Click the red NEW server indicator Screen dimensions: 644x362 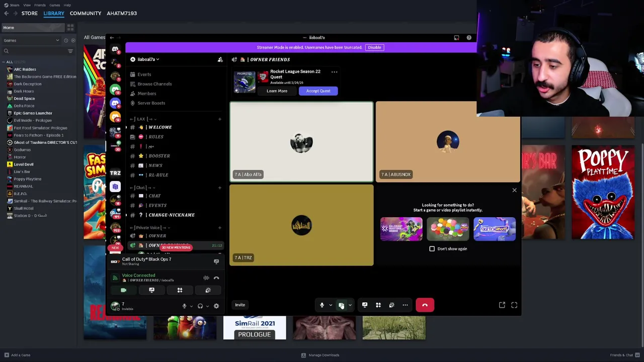click(x=115, y=248)
